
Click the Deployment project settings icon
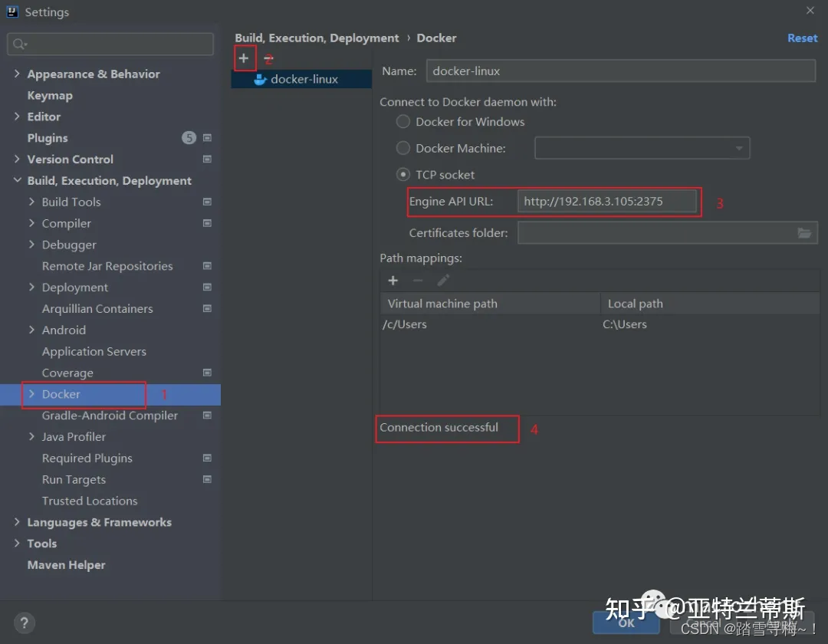207,287
